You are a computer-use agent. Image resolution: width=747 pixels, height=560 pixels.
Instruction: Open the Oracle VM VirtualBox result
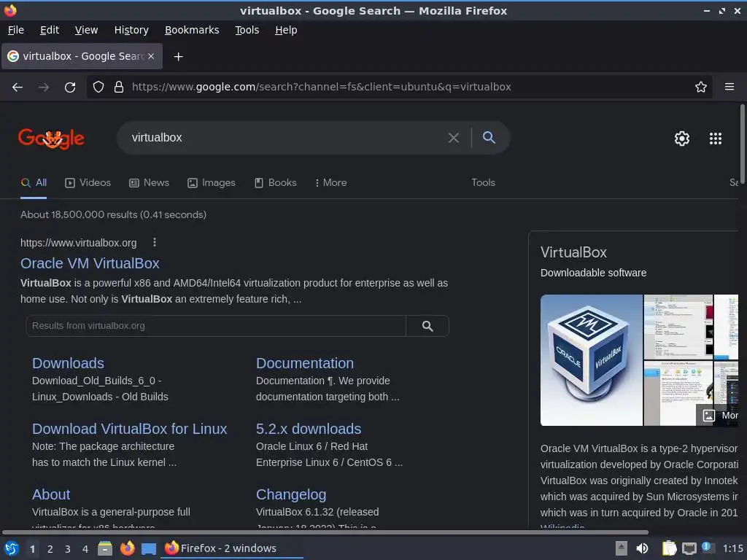tap(90, 263)
